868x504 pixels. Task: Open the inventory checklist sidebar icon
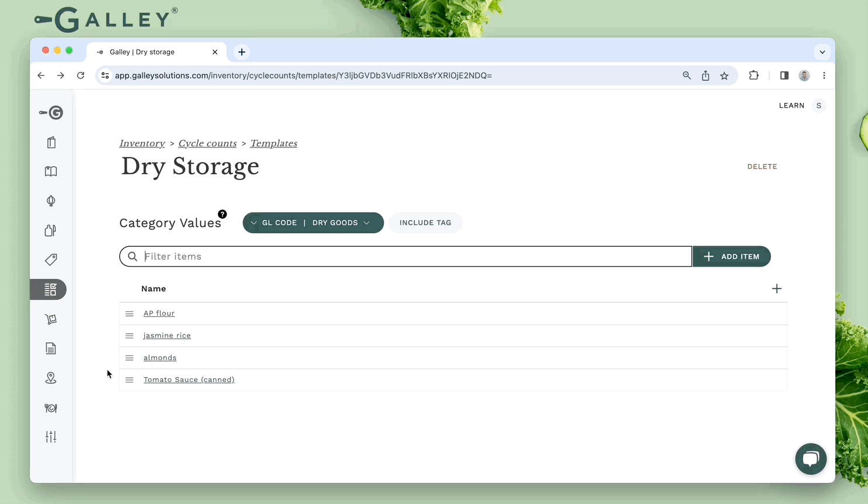click(50, 289)
